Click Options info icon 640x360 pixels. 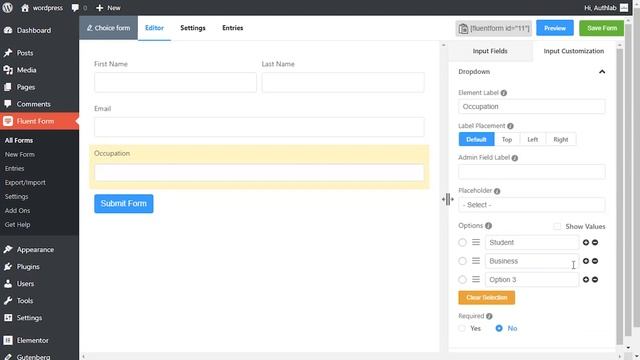pos(488,226)
